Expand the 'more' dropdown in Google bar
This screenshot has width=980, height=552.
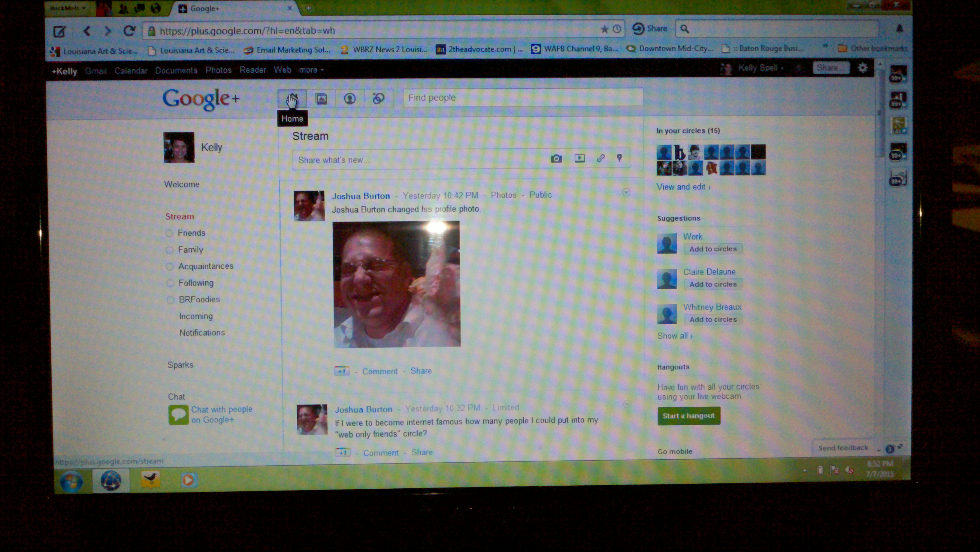click(x=311, y=70)
